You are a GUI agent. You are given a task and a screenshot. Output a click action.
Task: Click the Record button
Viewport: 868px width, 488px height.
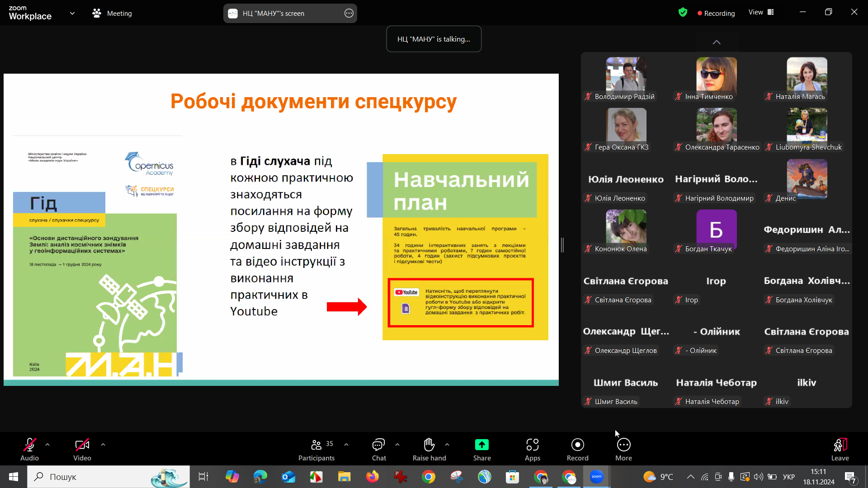578,449
